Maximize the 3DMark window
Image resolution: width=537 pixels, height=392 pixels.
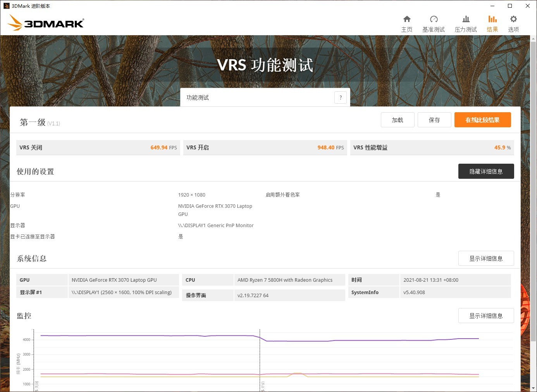click(x=510, y=6)
